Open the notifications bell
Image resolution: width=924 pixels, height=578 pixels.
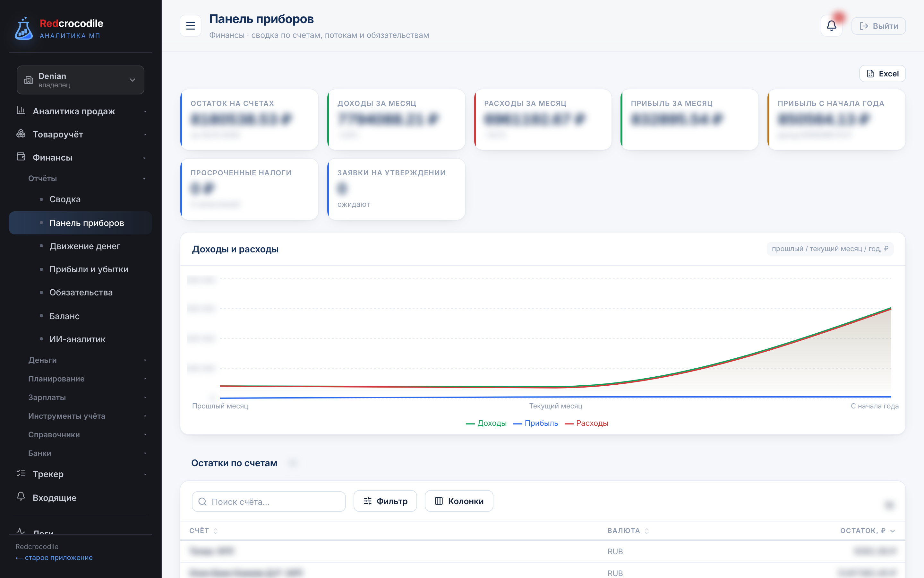click(x=831, y=26)
